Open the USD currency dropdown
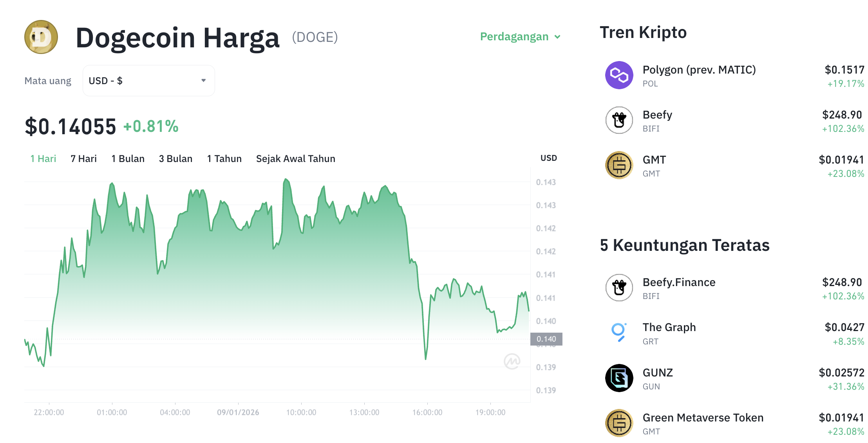The height and width of the screenshot is (443, 868). pyautogui.click(x=148, y=80)
